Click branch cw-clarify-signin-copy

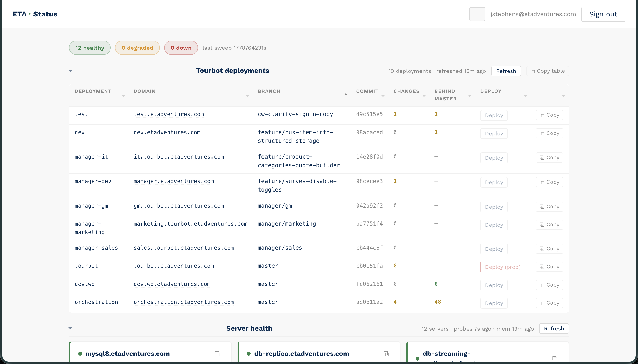click(x=295, y=114)
